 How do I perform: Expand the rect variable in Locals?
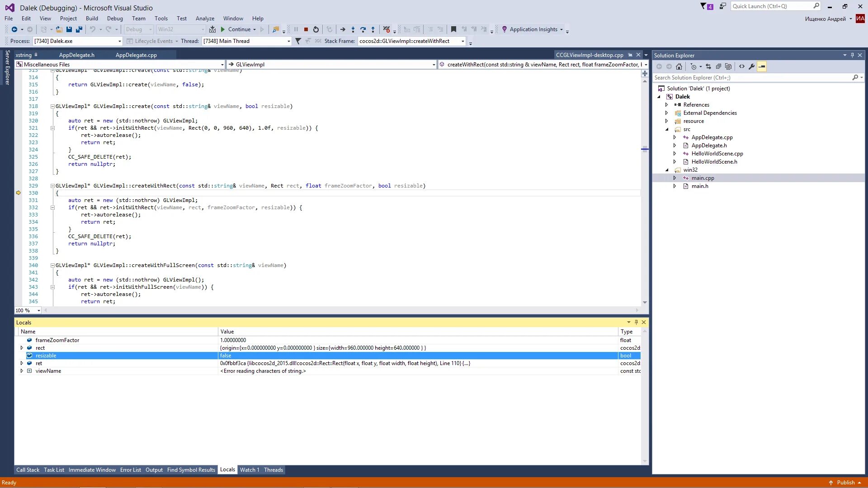[x=21, y=348]
